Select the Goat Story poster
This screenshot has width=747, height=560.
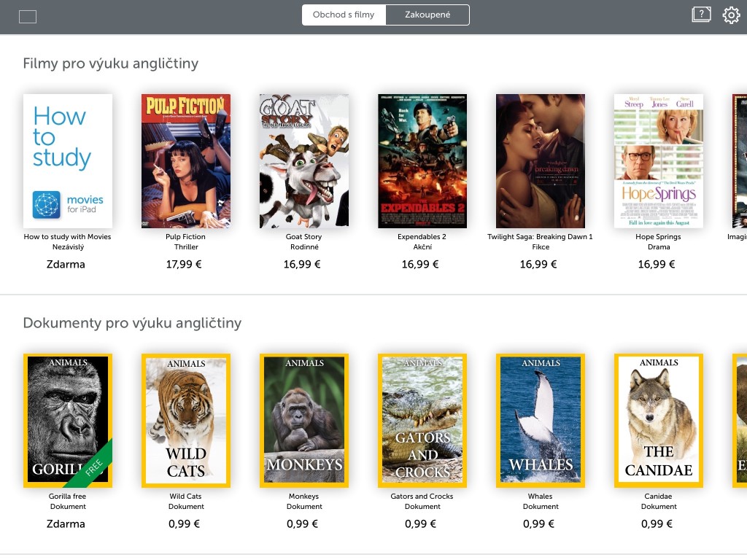coord(304,161)
